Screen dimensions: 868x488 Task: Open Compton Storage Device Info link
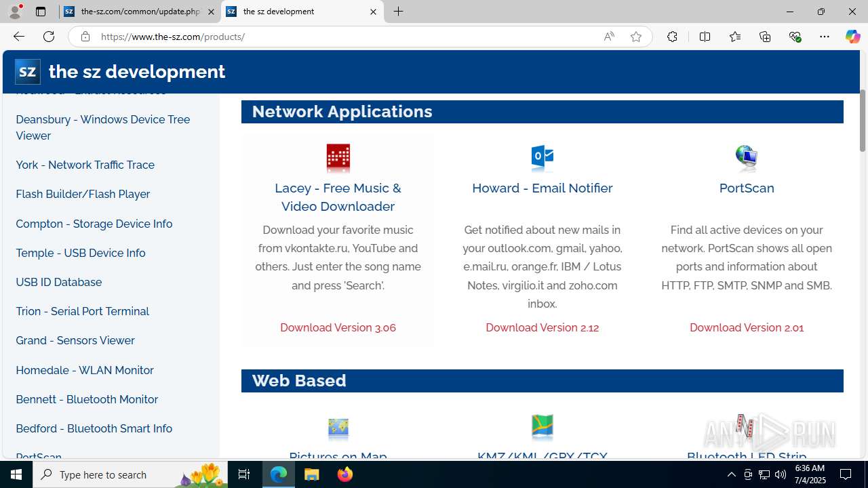click(94, 224)
